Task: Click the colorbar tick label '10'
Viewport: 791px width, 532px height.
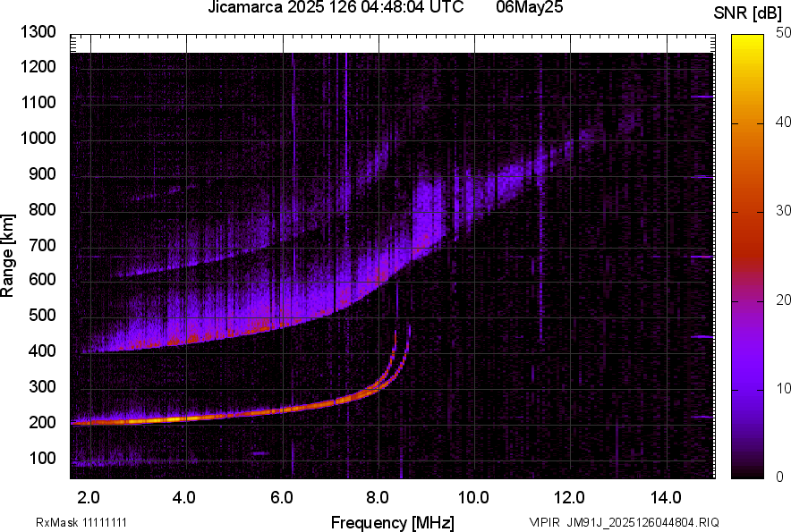Action: click(x=783, y=388)
